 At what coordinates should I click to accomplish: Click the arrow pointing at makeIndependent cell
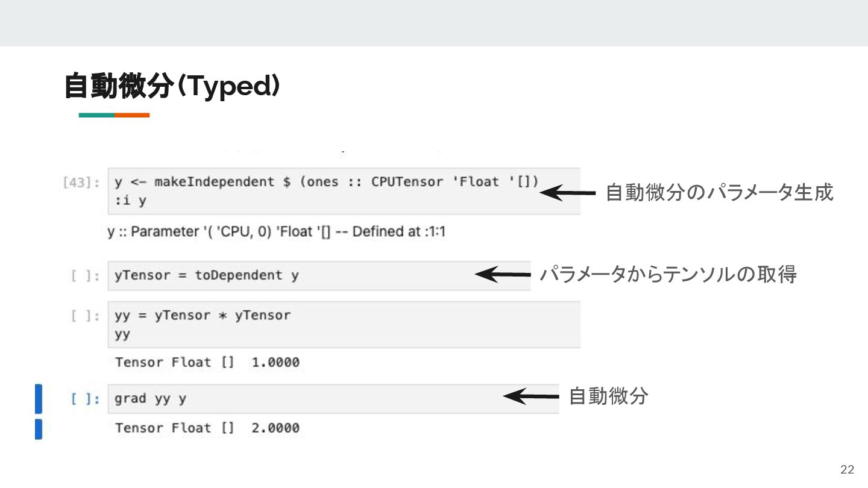(x=567, y=193)
